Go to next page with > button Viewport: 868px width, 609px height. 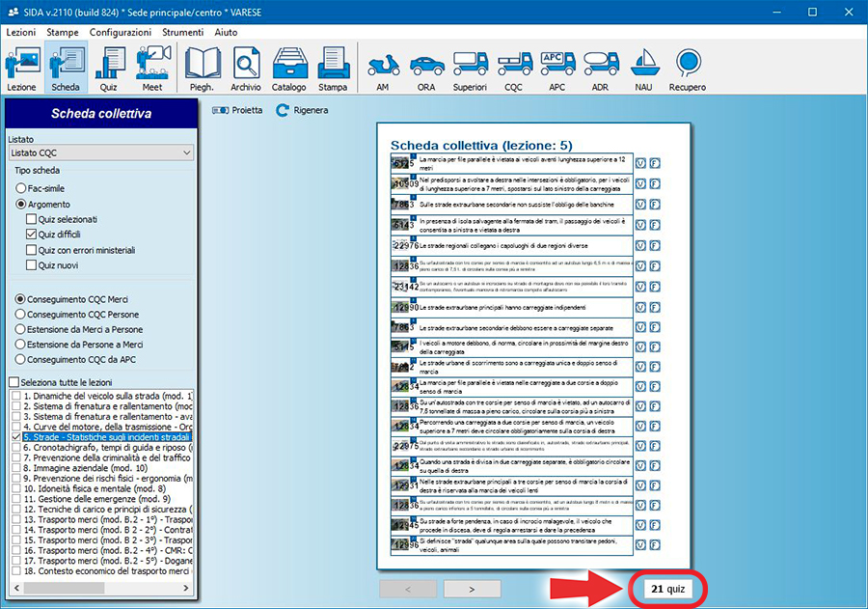click(x=471, y=588)
